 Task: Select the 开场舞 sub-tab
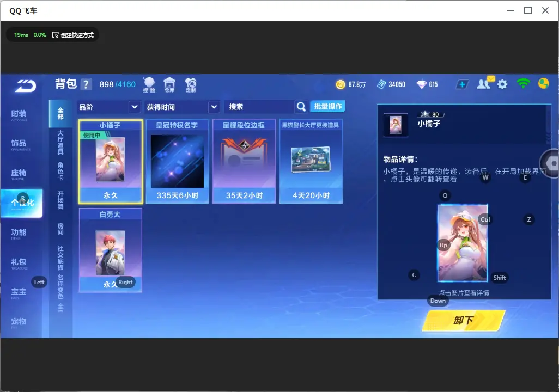click(x=60, y=200)
